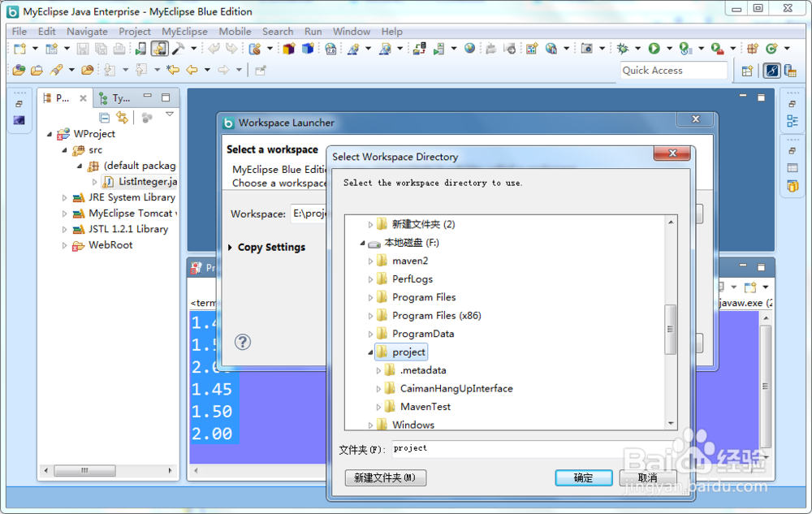
Task: Click the Workspace path field
Action: click(309, 214)
